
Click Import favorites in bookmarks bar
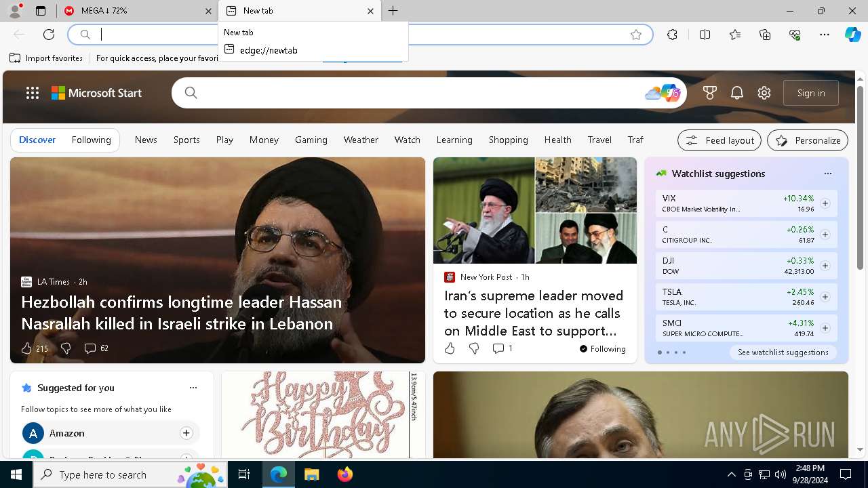[x=46, y=58]
